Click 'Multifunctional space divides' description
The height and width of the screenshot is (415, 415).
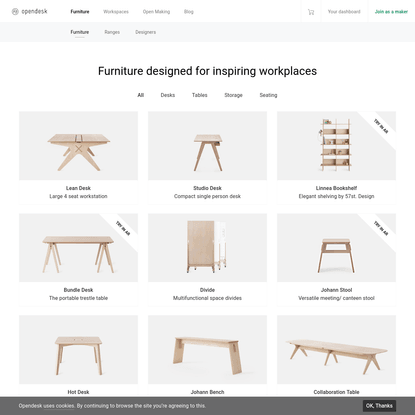coord(207,298)
